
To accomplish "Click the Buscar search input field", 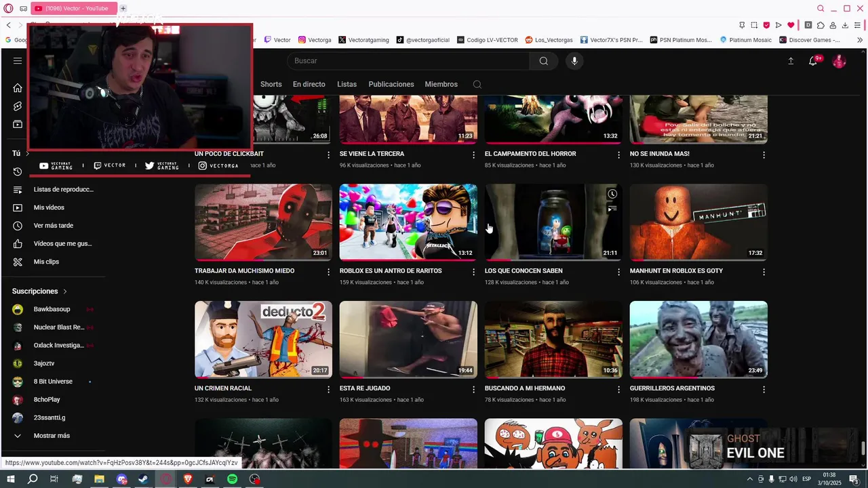I will pos(408,61).
